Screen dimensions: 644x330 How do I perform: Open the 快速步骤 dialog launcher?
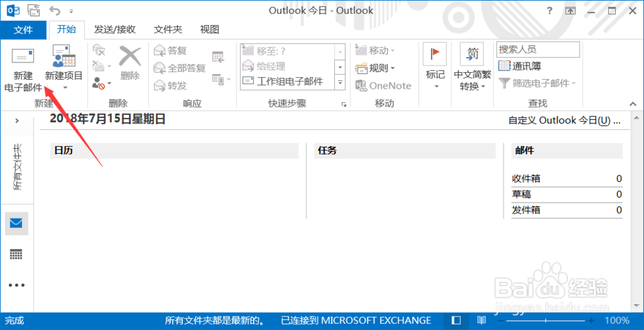click(x=344, y=105)
